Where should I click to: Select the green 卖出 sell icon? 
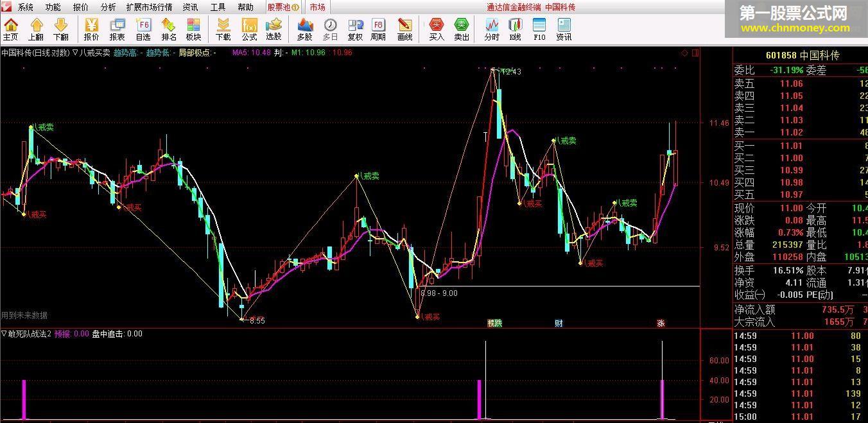[x=462, y=30]
